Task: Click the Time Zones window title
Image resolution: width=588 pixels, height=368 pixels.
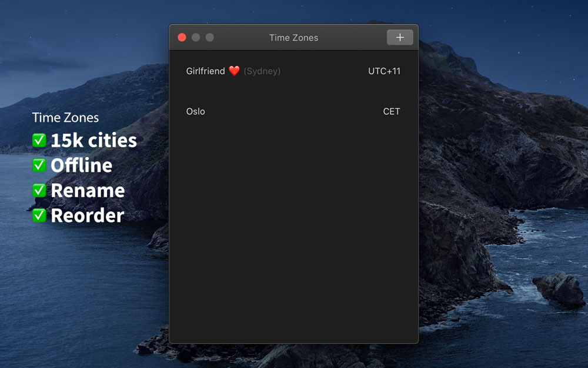Action: (293, 38)
